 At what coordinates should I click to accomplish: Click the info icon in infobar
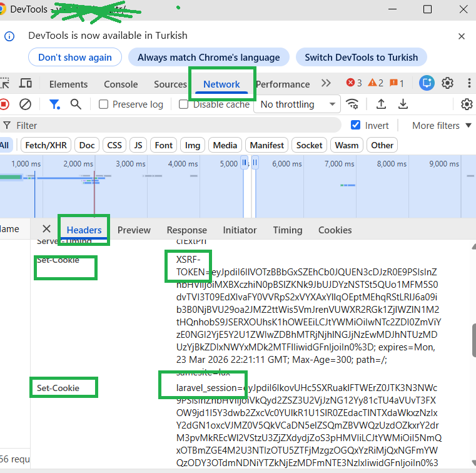(x=9, y=36)
